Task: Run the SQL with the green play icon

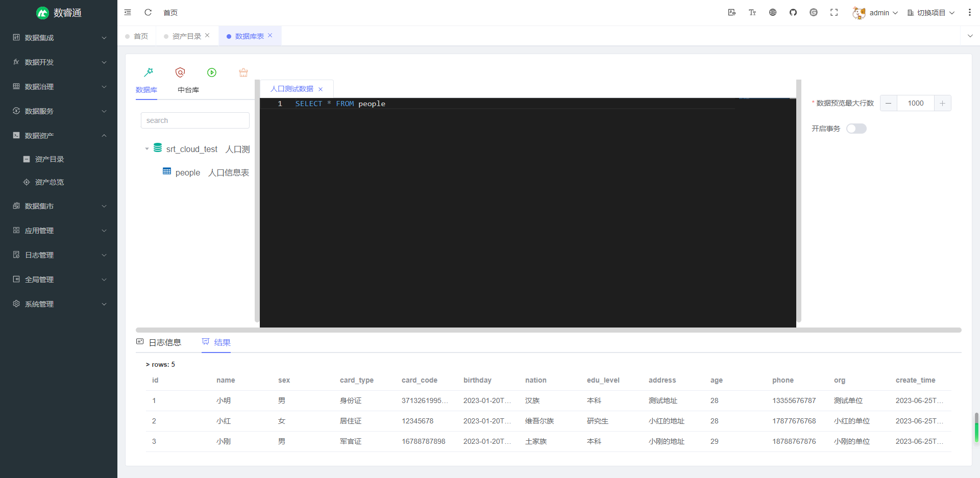Action: 212,72
